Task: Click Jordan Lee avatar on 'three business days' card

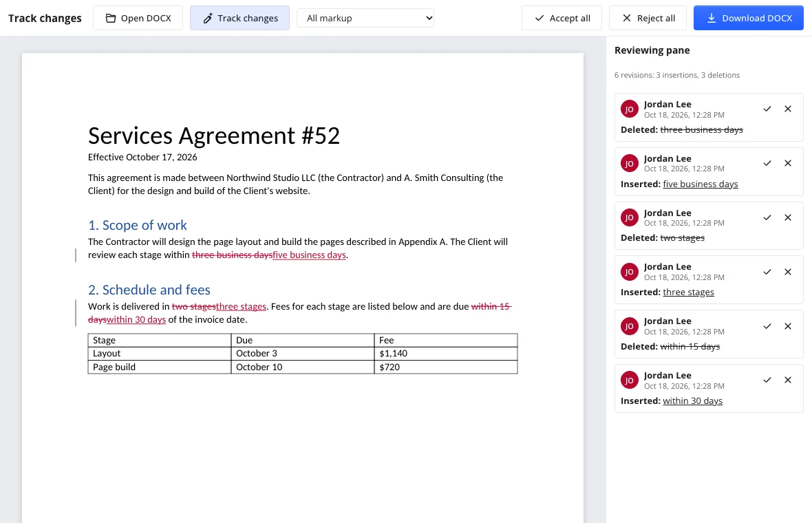Action: pyautogui.click(x=629, y=109)
